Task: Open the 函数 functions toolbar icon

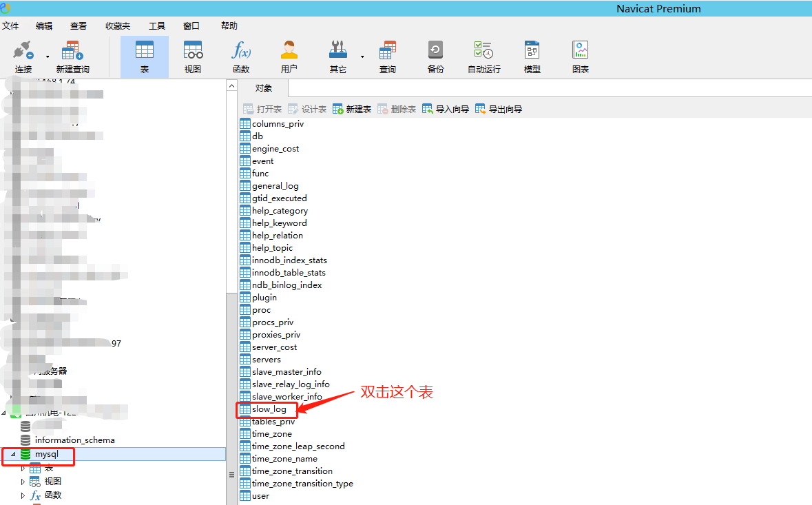Action: (241, 57)
